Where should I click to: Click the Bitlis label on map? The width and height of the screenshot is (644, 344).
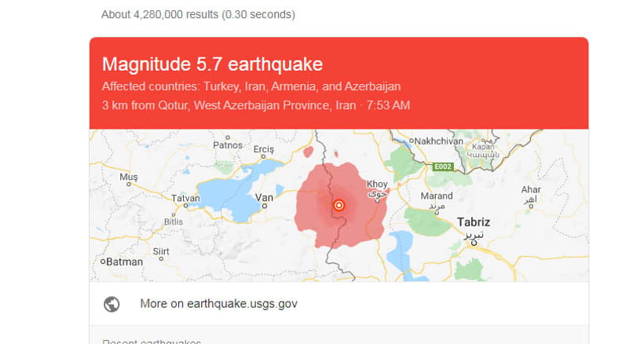[x=174, y=220]
